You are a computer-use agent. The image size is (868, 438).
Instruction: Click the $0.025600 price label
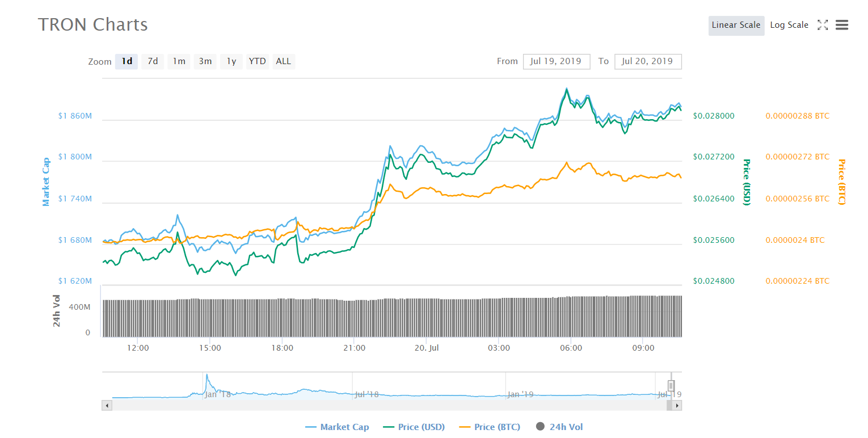tap(714, 241)
